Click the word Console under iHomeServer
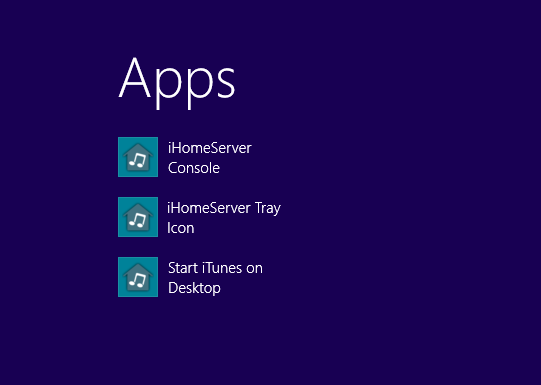 (x=194, y=168)
